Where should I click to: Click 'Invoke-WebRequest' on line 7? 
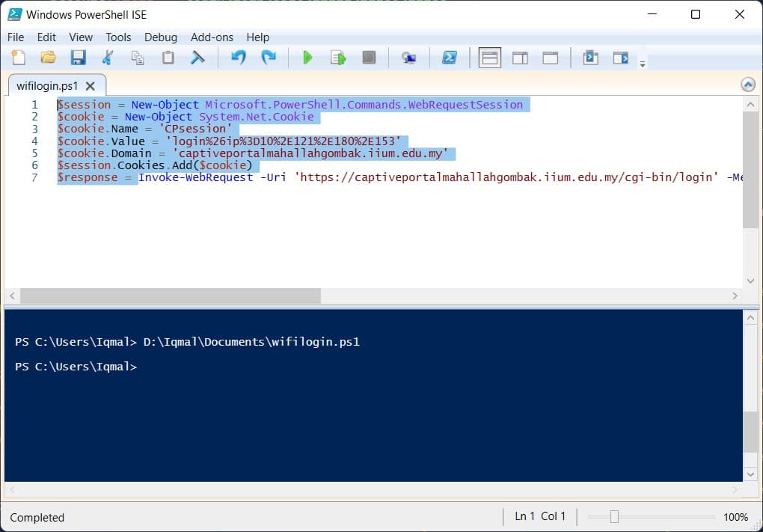pyautogui.click(x=196, y=177)
